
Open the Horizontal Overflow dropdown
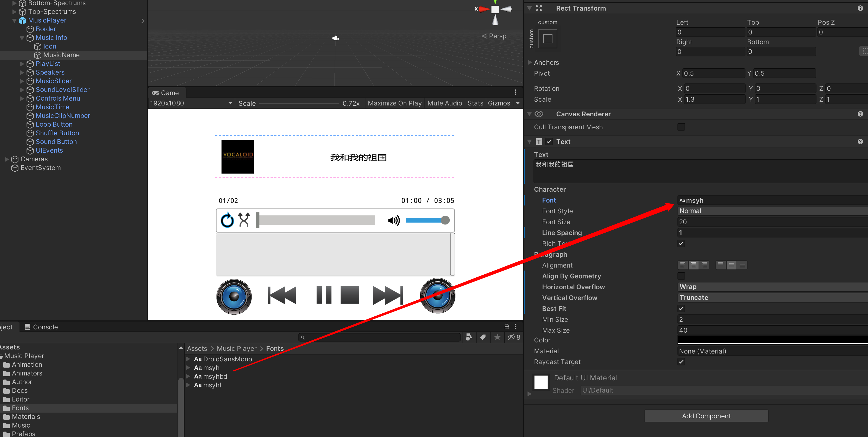click(x=771, y=287)
